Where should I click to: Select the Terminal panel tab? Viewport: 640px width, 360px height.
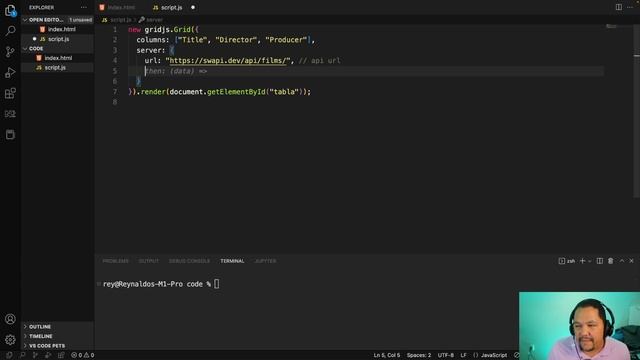(x=232, y=261)
